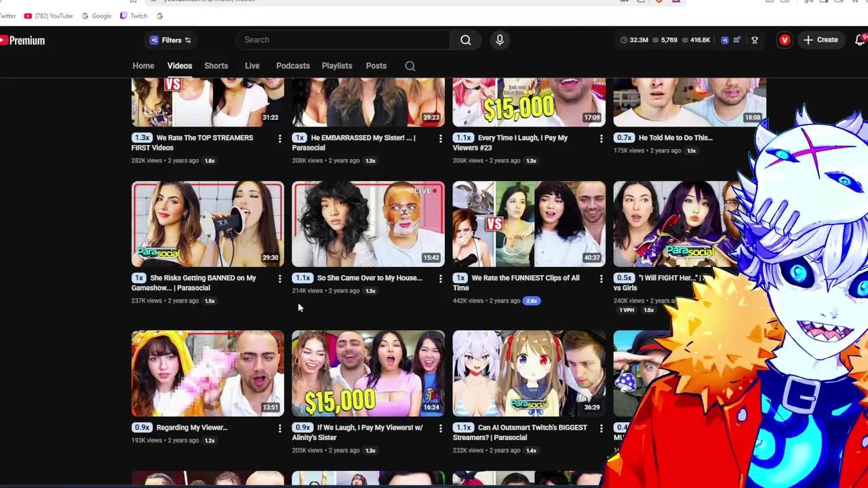Screen dimensions: 868x488
Task: Open the red V extension icon
Action: point(785,40)
